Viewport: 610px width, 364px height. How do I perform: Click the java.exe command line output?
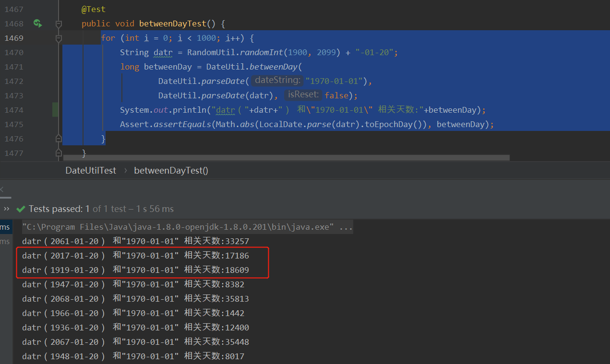click(x=188, y=227)
